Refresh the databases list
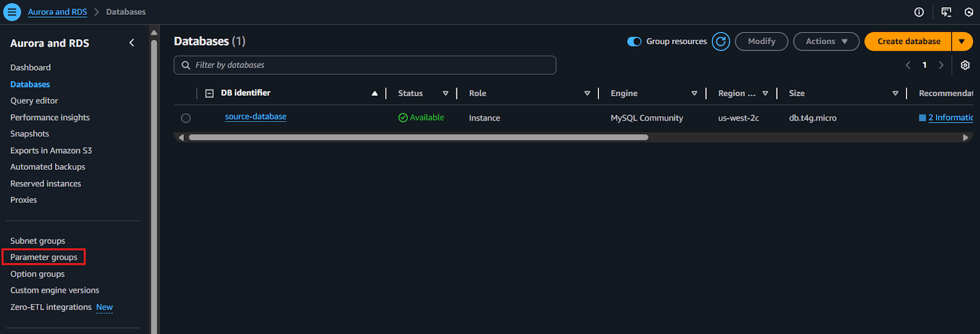 pyautogui.click(x=721, y=42)
